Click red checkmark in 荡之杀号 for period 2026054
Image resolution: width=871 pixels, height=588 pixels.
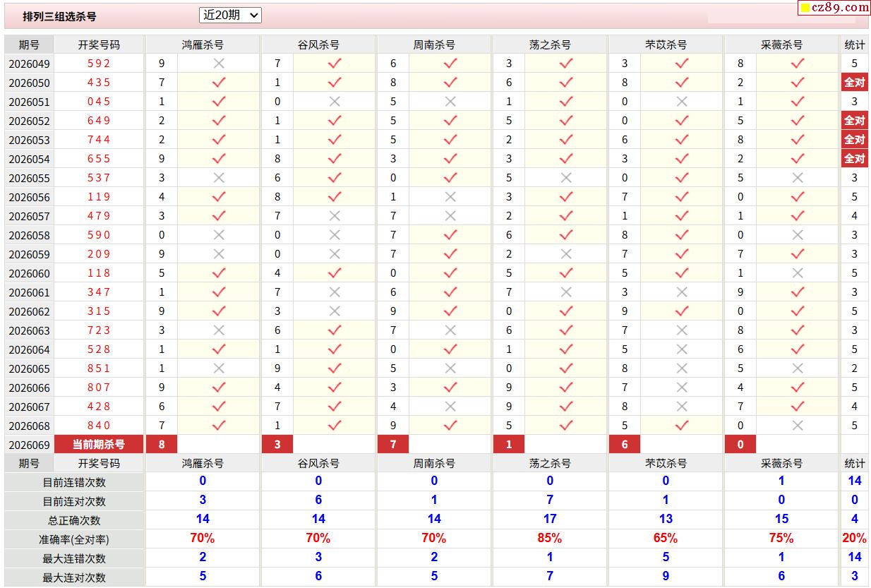566,159
